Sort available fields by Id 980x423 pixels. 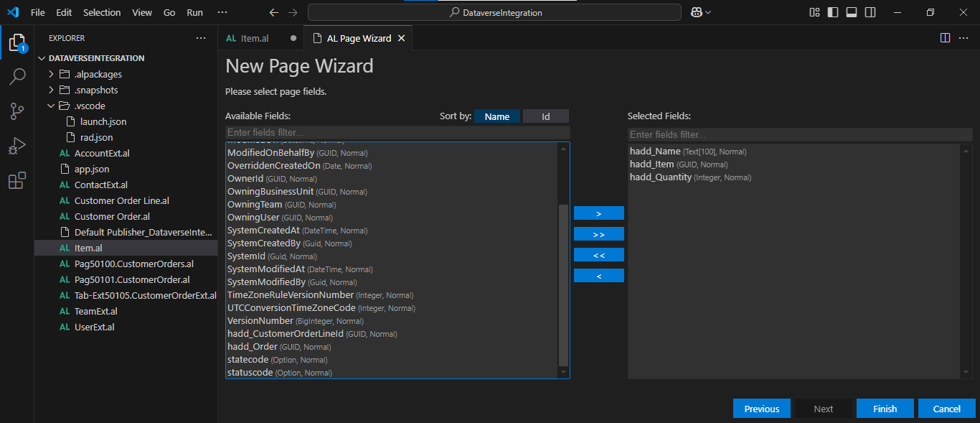click(545, 116)
